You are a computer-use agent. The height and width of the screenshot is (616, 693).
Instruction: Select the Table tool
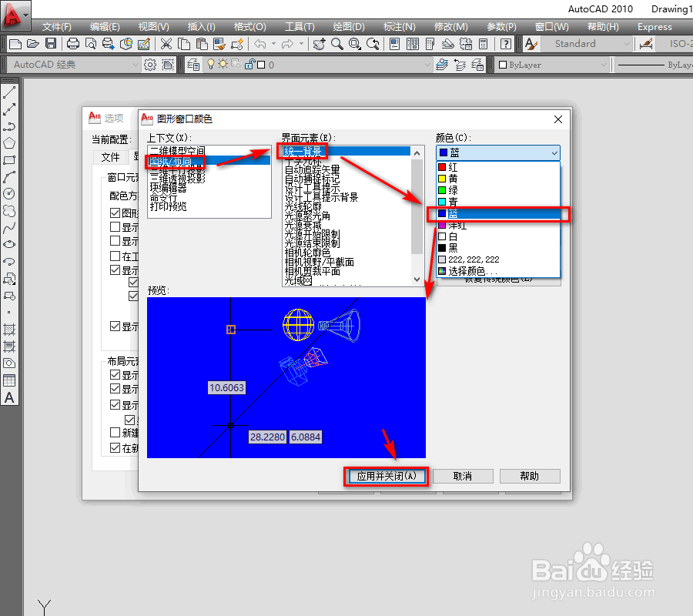coord(9,380)
